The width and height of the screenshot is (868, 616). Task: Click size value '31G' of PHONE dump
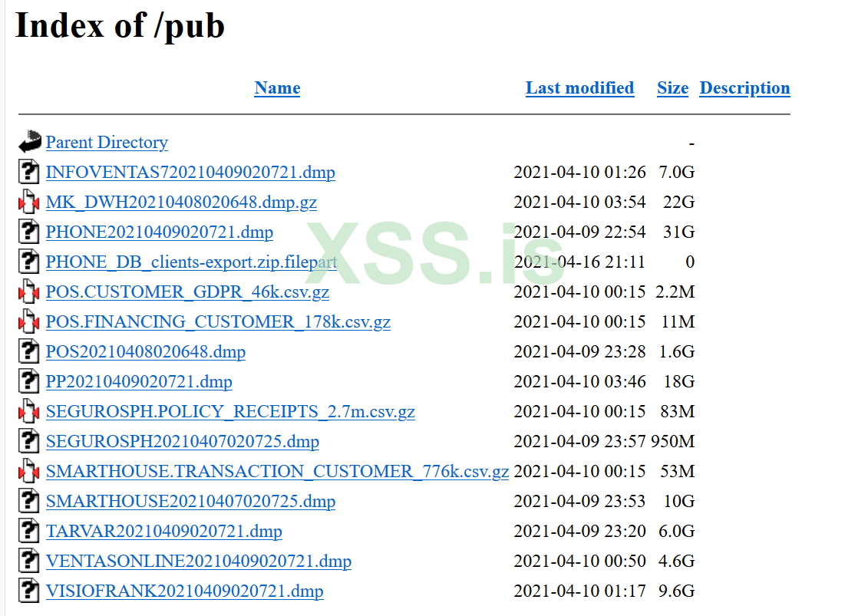tap(678, 232)
